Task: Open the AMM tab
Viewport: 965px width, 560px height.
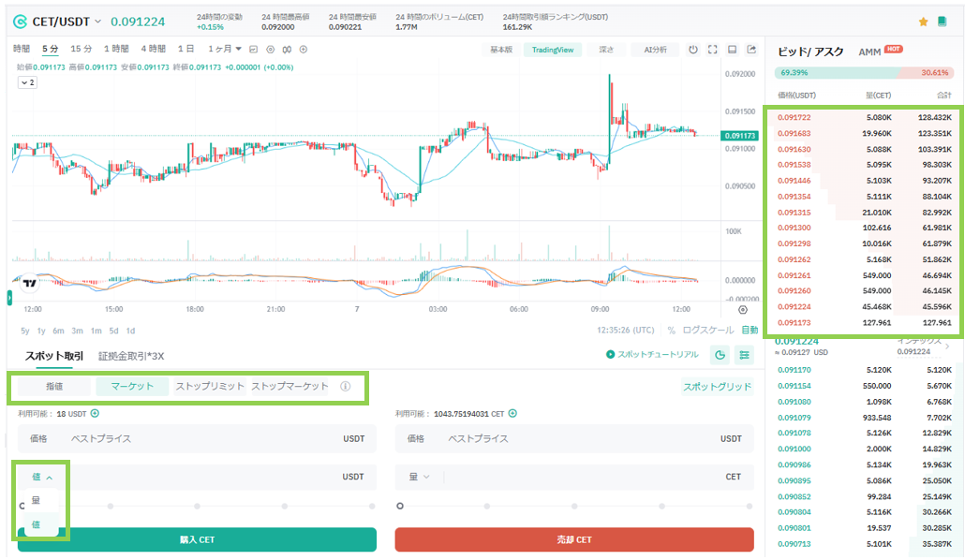Action: coord(869,52)
